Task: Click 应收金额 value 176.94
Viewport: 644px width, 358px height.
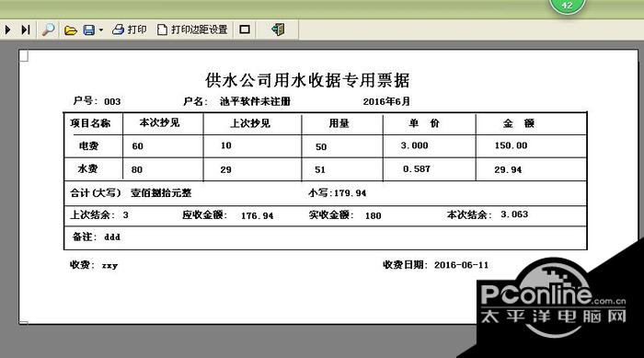Action: (257, 215)
